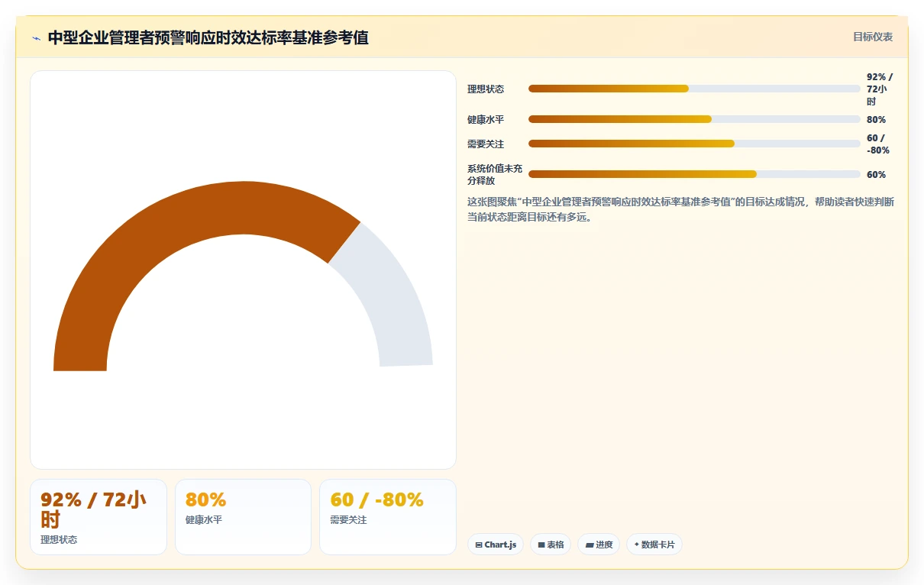Select the Chart.js tag chip
The image size is (924, 585).
click(x=496, y=545)
